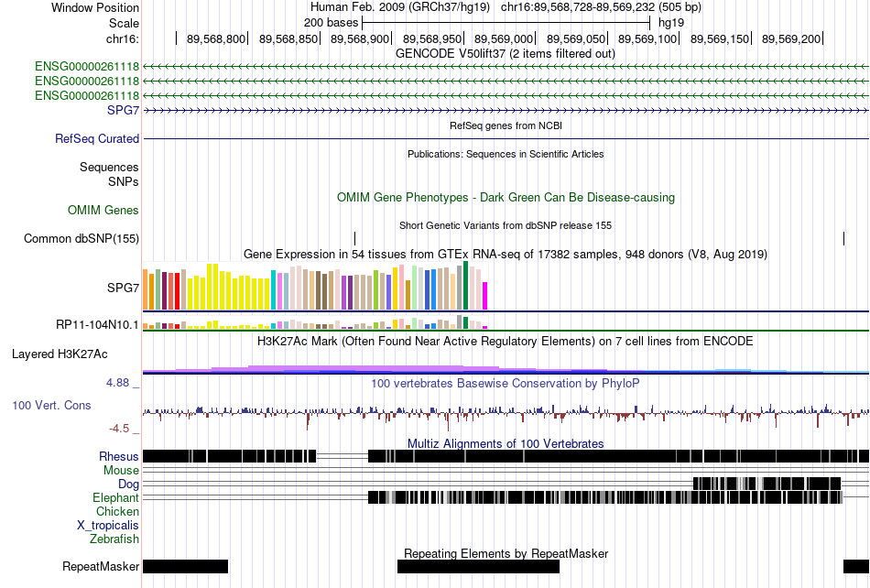This screenshot has height=588, width=870.
Task: Open the GTEx Gene Expression in 54 tissues title
Action: (506, 254)
